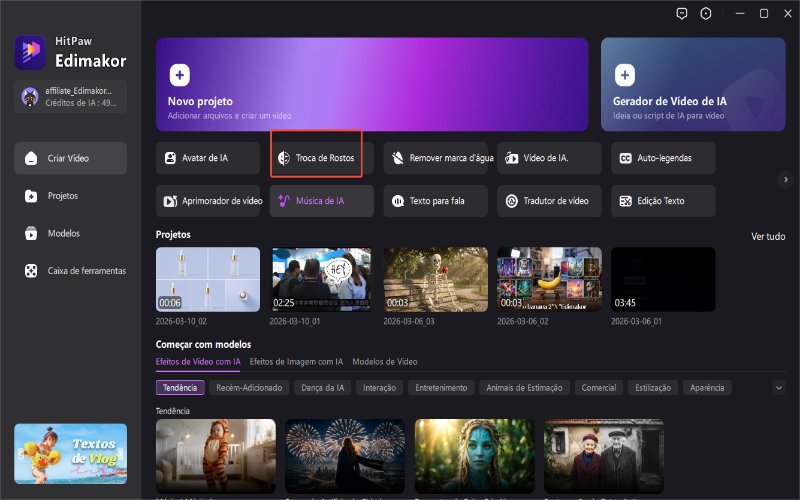Click the plus icon on Gerador de Vídeo de IA
This screenshot has height=500, width=800.
[x=624, y=75]
